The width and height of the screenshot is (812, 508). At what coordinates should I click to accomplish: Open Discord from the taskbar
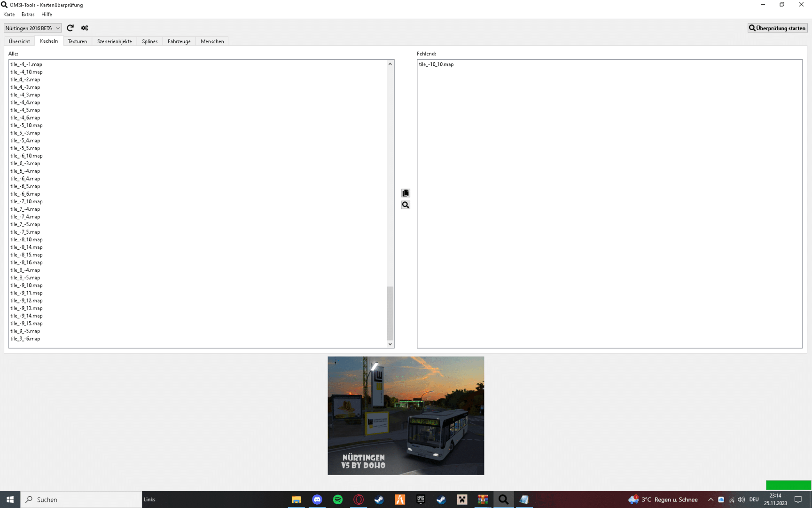click(x=317, y=500)
